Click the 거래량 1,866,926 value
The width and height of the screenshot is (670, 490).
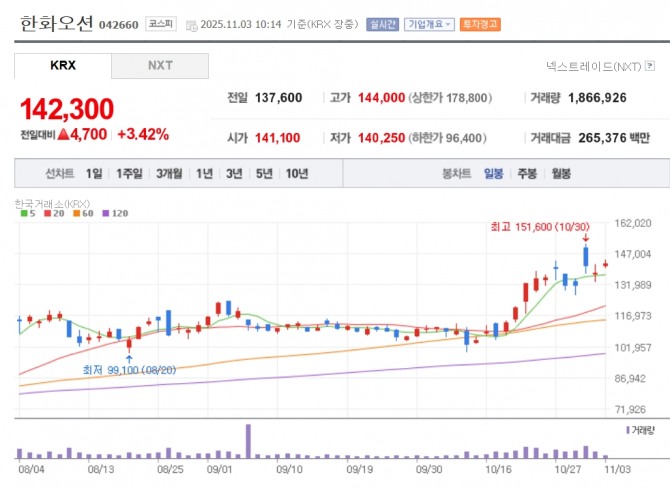pos(597,98)
